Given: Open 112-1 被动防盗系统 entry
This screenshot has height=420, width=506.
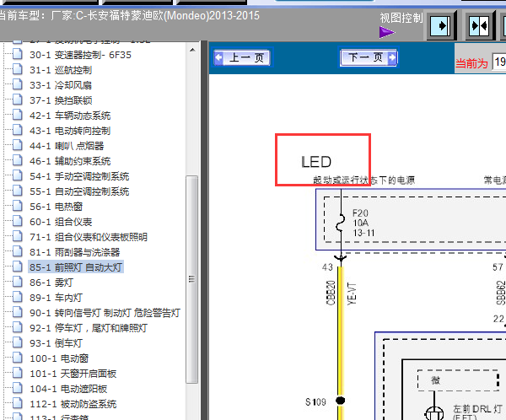Looking at the screenshot, I should [x=73, y=404].
